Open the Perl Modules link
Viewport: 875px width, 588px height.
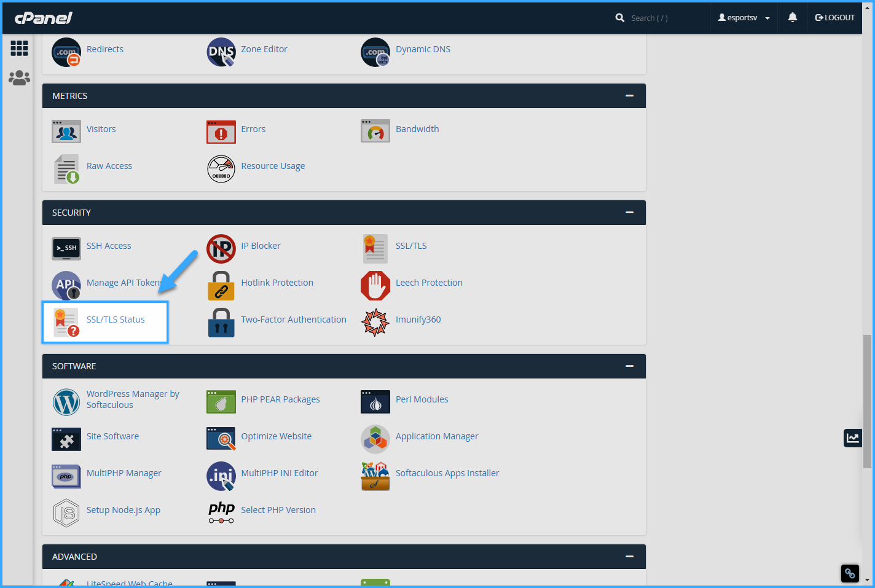422,399
